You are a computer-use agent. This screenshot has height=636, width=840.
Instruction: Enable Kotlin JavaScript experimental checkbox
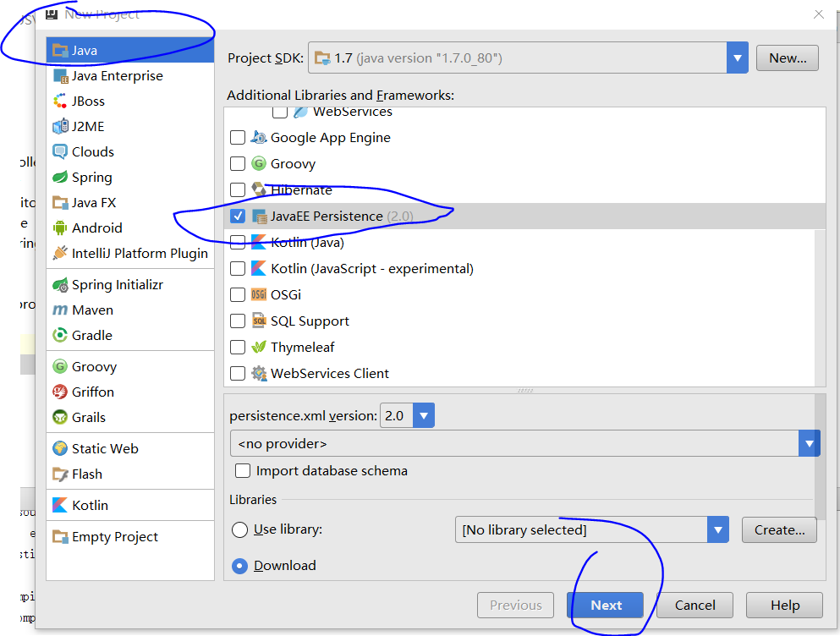point(238,268)
